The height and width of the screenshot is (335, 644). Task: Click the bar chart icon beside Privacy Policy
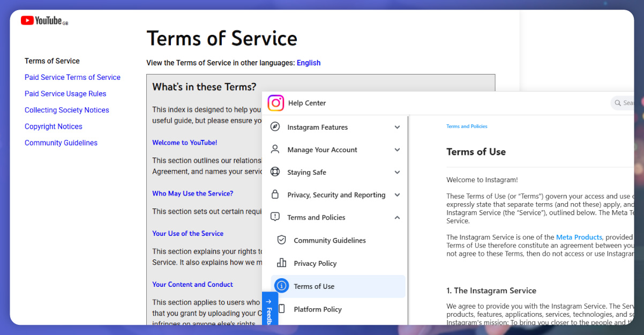pos(281,263)
